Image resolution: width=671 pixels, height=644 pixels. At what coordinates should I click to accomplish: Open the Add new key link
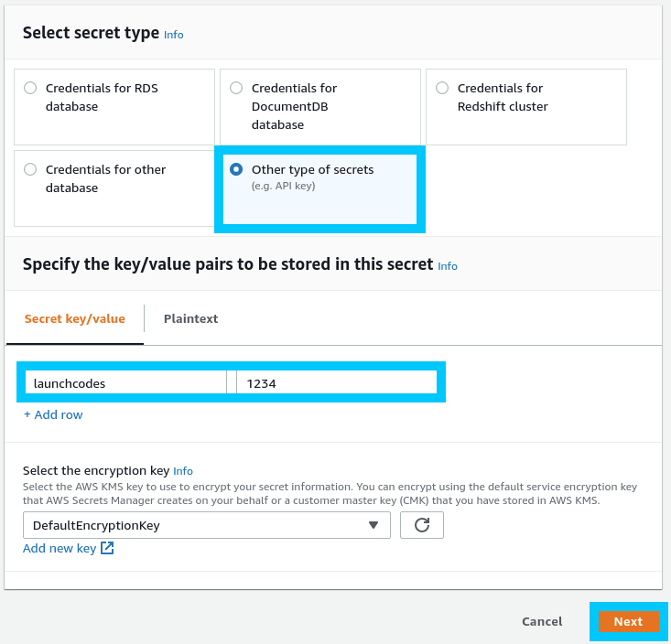60,549
